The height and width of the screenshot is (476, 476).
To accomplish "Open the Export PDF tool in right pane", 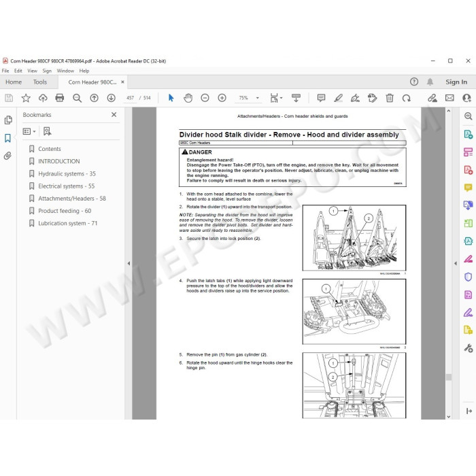I will 468,134.
